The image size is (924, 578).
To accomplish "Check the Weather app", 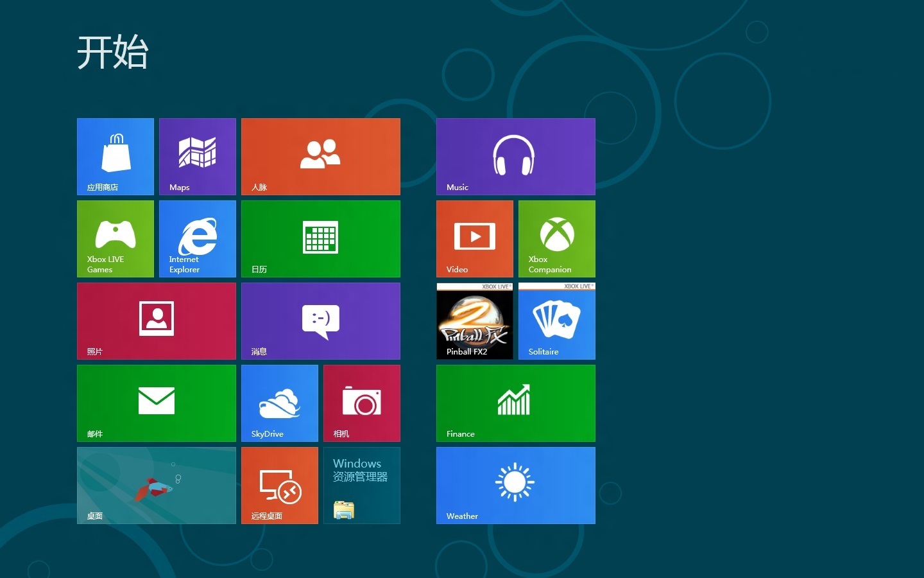I will click(x=515, y=485).
